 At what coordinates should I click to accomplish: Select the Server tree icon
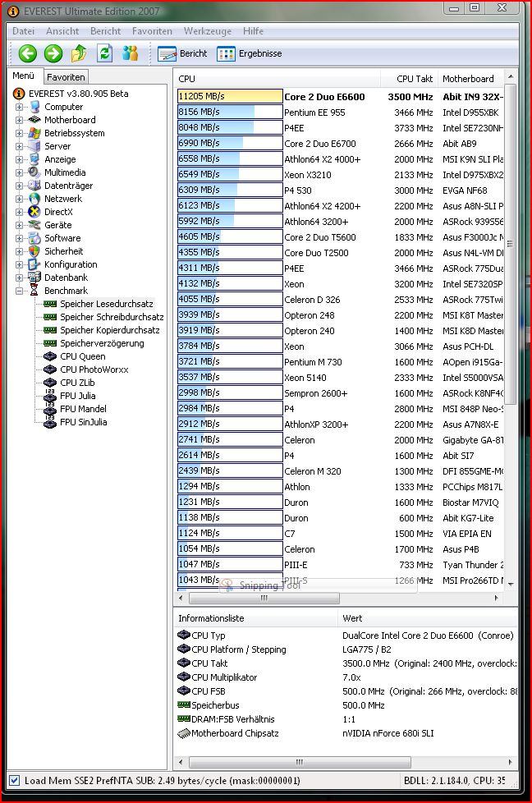tap(34, 146)
